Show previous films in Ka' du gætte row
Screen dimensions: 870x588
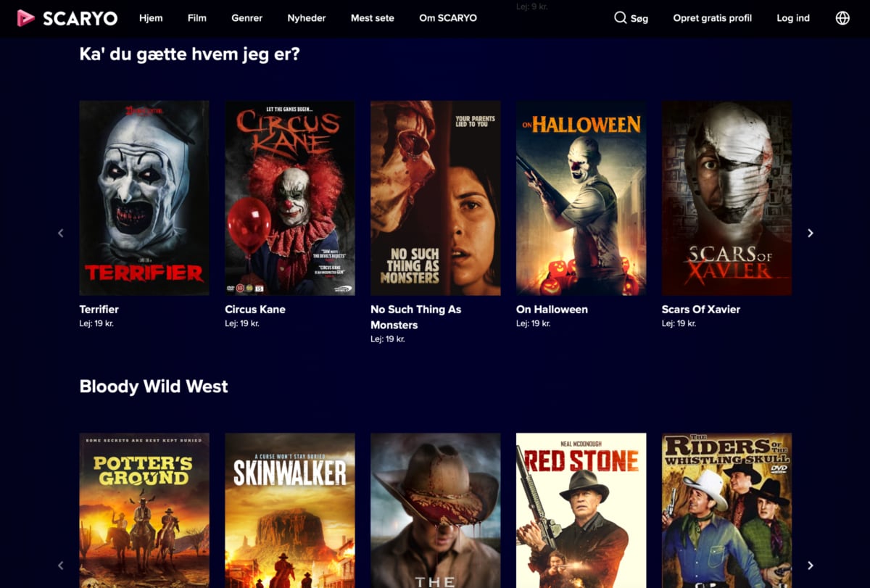click(61, 233)
